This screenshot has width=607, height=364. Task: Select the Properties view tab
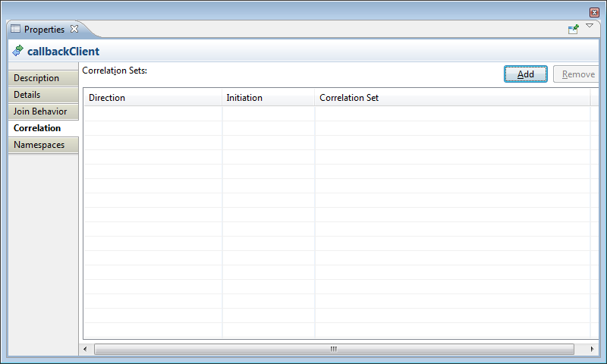[44, 30]
